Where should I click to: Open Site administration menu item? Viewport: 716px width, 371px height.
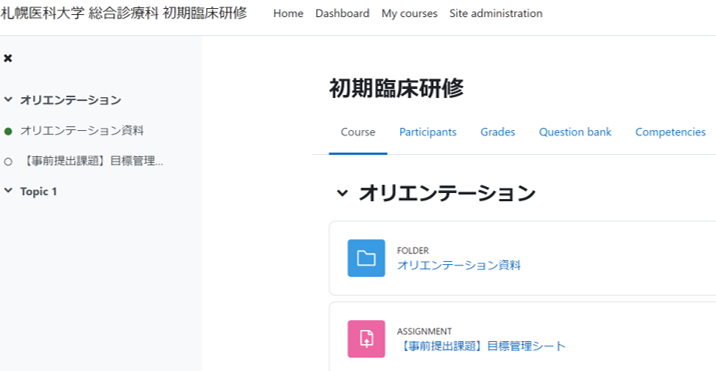(x=496, y=14)
